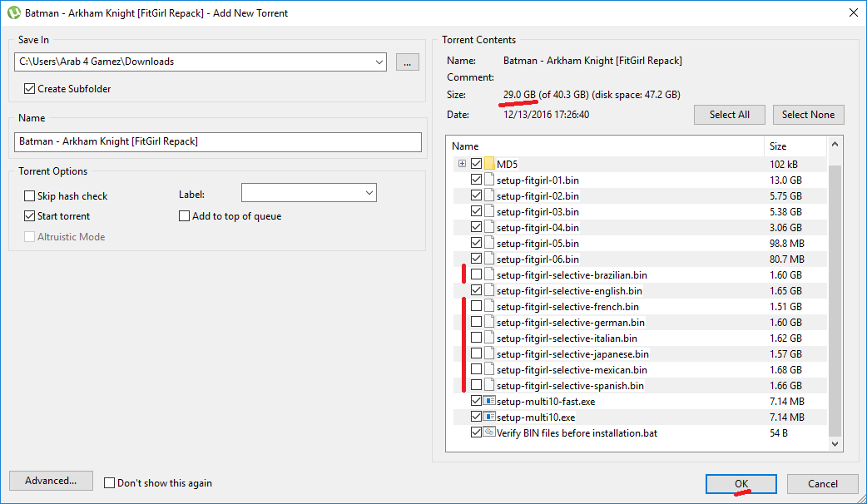Check the setup-fitgirl-selective-french.bin checkbox
The height and width of the screenshot is (504, 867).
coord(476,306)
